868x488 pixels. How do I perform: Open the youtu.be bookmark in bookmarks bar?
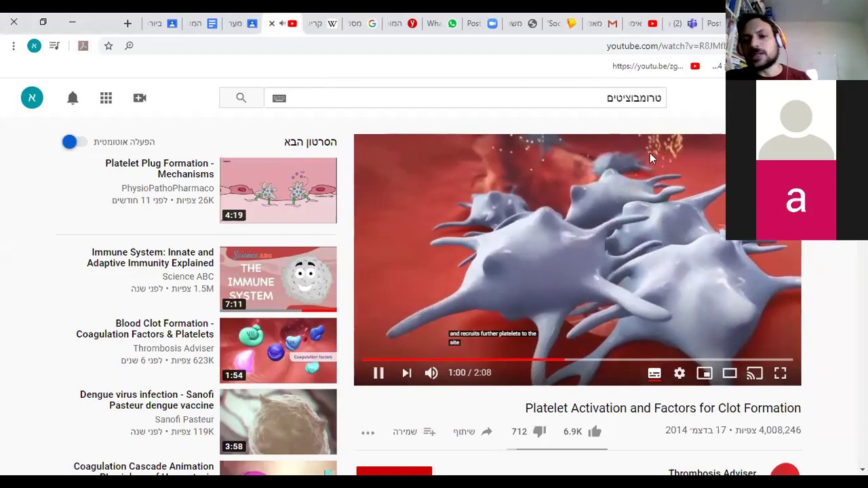656,66
